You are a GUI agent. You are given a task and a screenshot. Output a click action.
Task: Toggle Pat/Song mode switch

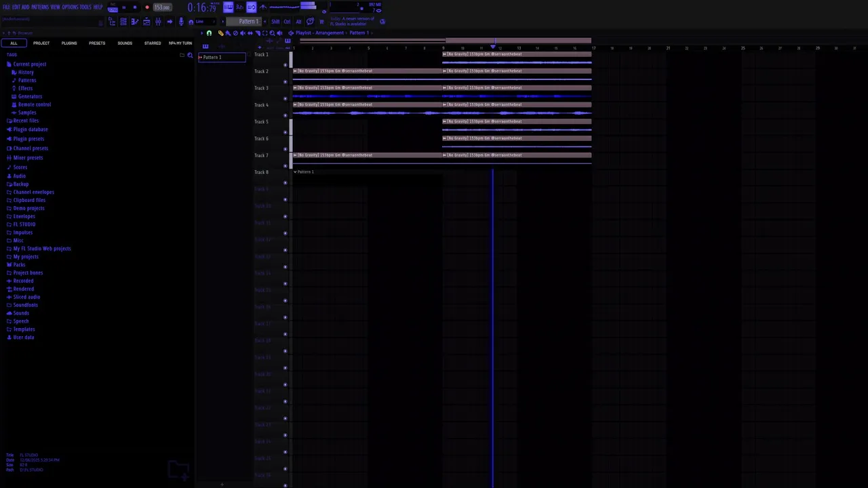pyautogui.click(x=113, y=9)
